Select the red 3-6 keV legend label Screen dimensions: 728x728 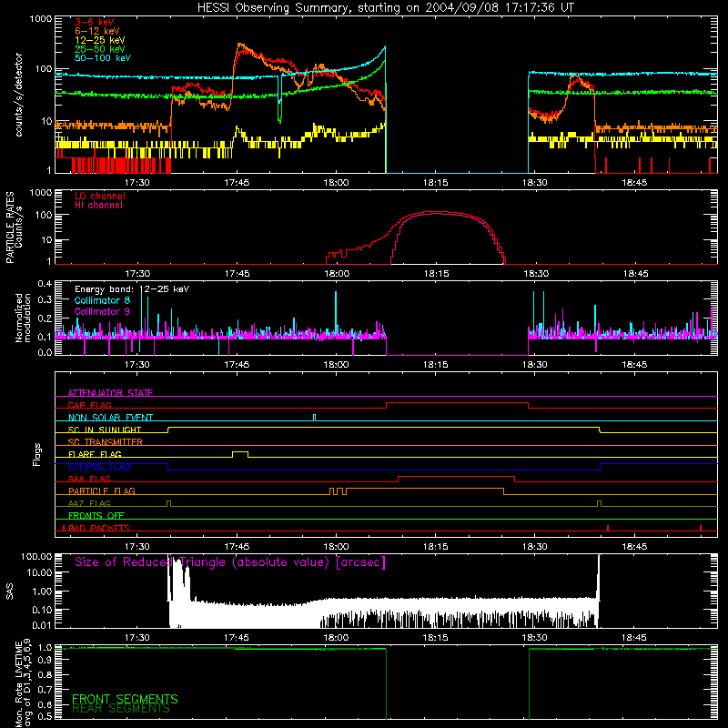tap(94, 22)
